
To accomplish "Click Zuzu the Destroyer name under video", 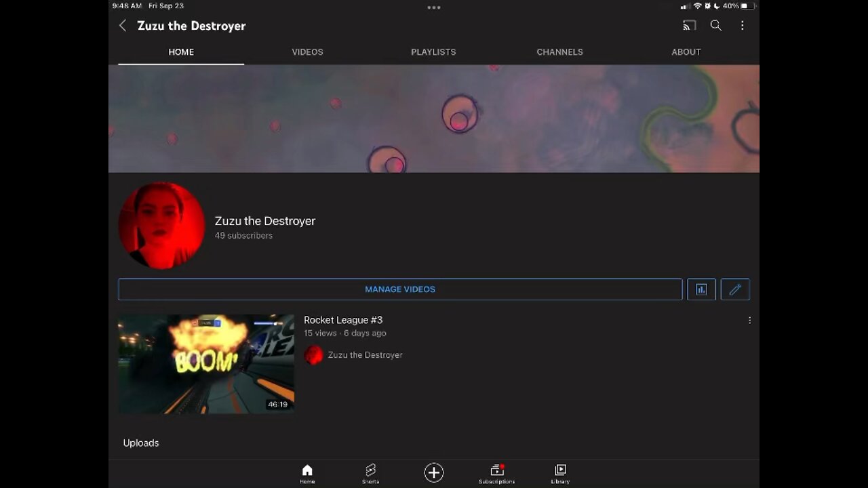I will (365, 355).
